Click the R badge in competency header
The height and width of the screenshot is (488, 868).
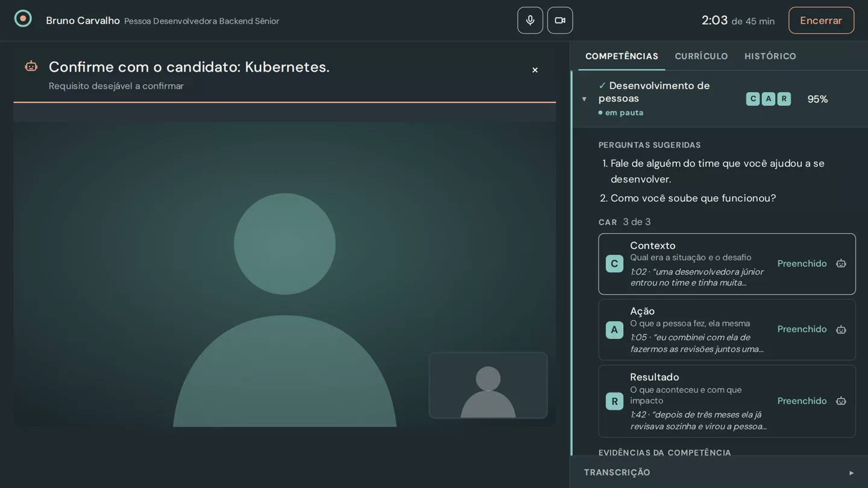tap(784, 99)
